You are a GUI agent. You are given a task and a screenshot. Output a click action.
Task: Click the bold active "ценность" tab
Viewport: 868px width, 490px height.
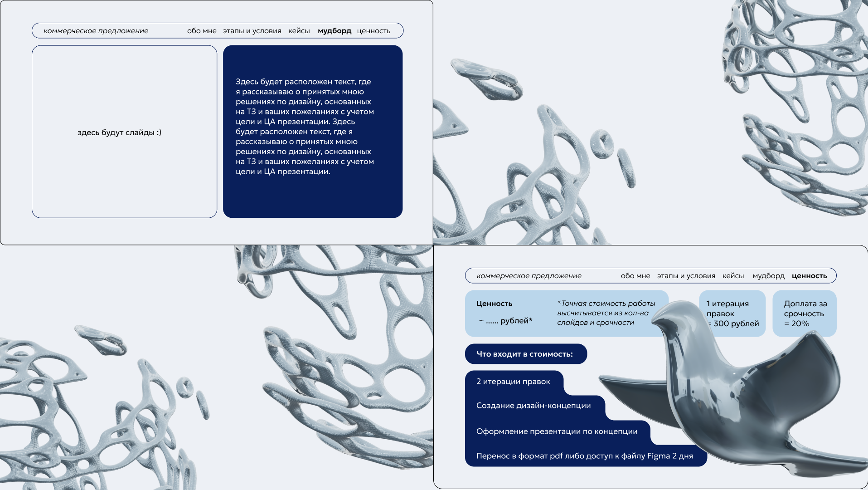[x=809, y=276]
